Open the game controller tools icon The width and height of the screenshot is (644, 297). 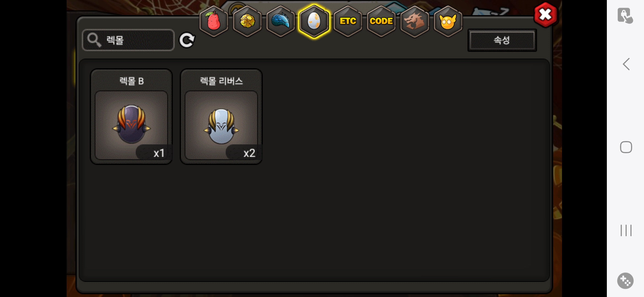625,281
